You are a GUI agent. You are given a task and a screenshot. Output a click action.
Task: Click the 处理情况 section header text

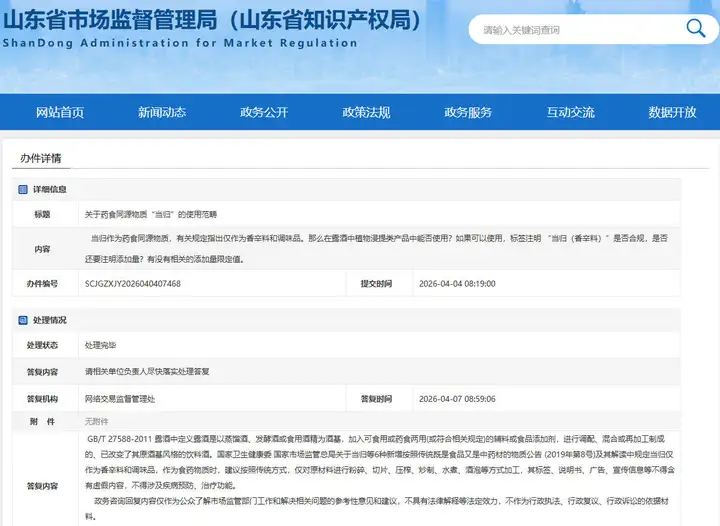click(50, 320)
